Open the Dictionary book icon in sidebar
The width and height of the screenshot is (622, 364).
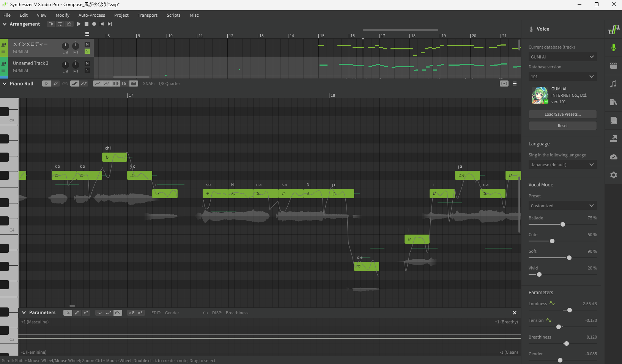pos(613,120)
